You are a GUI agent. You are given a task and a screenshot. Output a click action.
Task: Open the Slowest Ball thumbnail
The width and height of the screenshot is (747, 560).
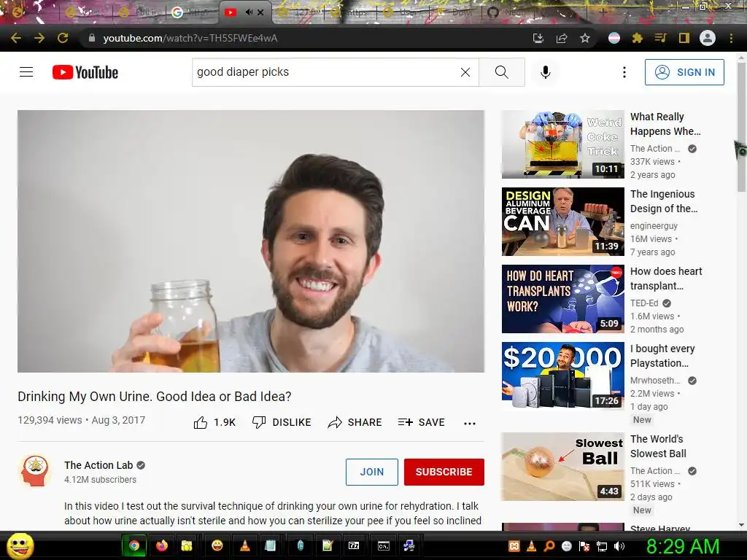click(562, 467)
